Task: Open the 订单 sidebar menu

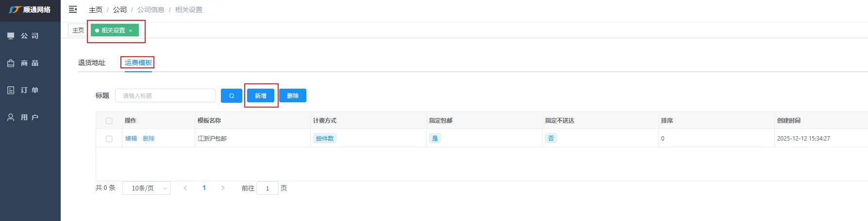Action: click(29, 90)
